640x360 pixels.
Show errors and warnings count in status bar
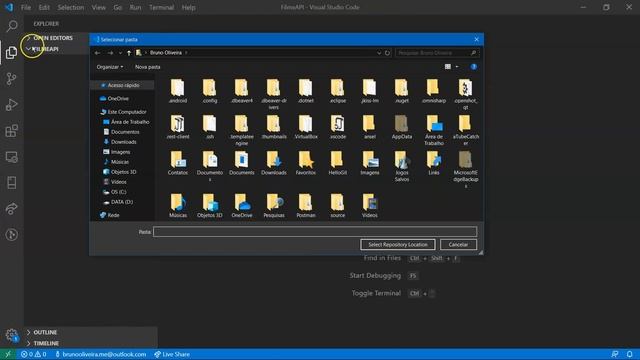[x=33, y=354]
